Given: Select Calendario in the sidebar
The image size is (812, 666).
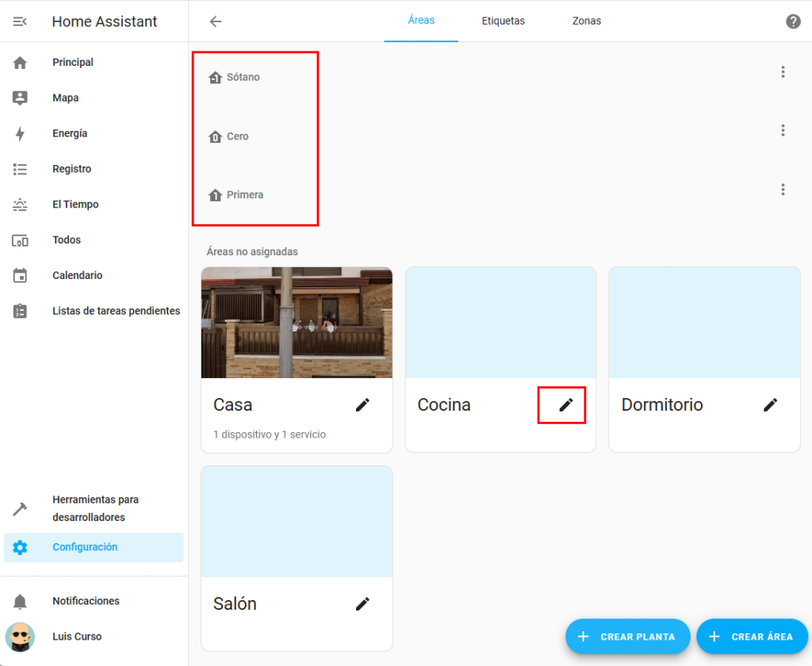Looking at the screenshot, I should [x=77, y=275].
